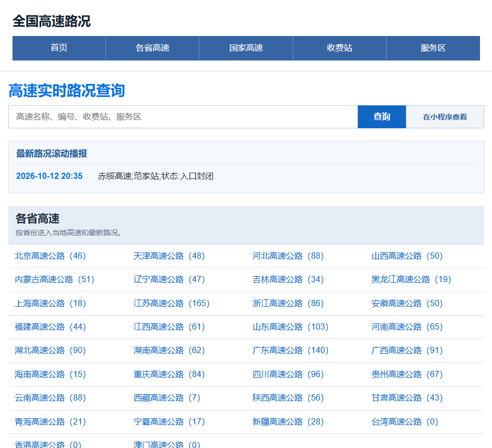Open 山西高速公路 (50) link
The height and width of the screenshot is (448, 492).
pos(407,256)
